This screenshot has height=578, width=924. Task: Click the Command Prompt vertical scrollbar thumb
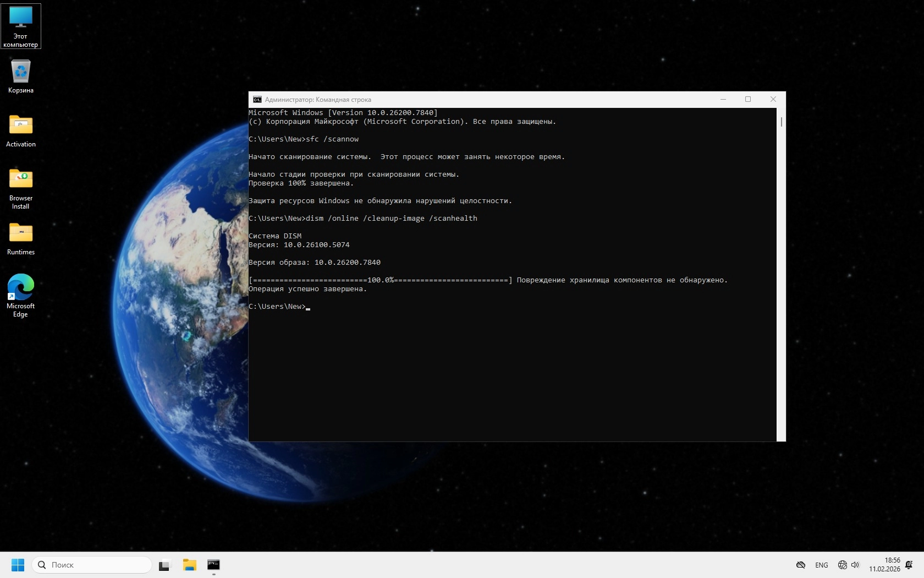coord(781,122)
